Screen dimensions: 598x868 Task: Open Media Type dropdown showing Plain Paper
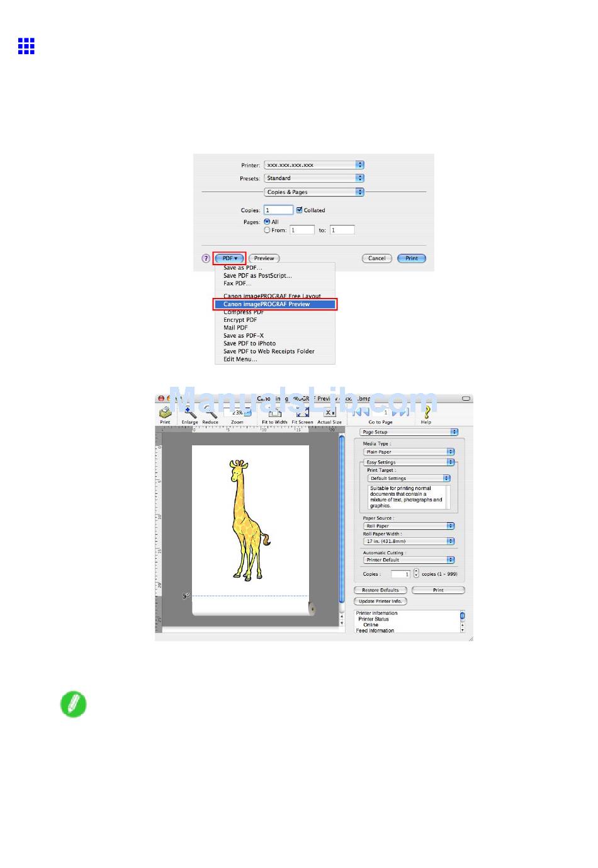click(409, 452)
